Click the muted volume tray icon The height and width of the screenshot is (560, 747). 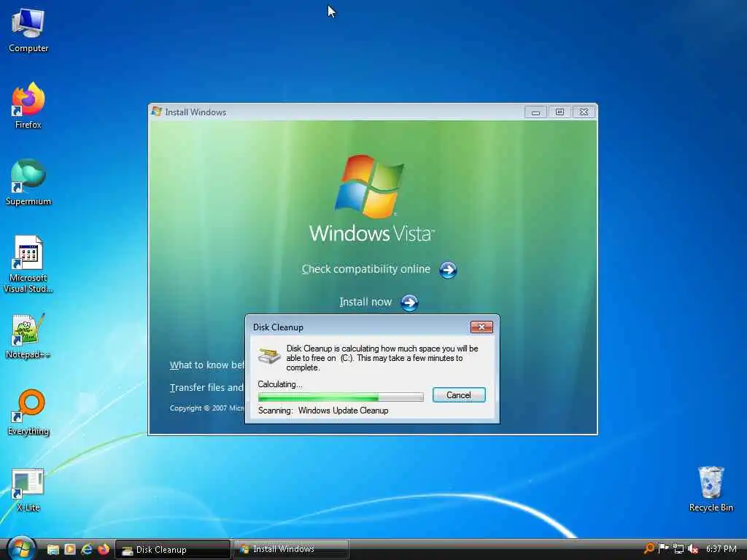pos(693,549)
